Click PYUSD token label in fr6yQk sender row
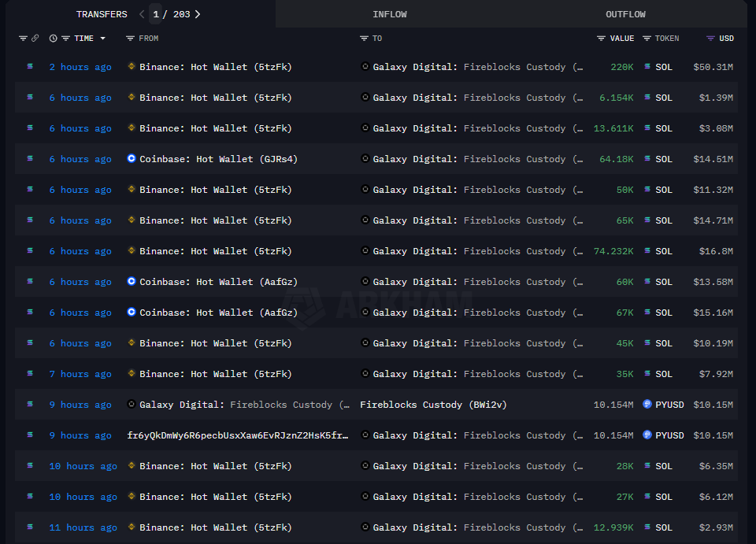 click(669, 435)
